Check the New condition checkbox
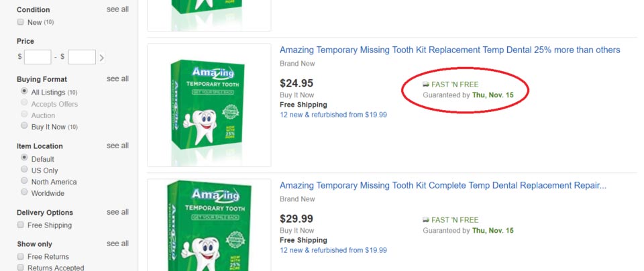The width and height of the screenshot is (644, 271). [21, 22]
